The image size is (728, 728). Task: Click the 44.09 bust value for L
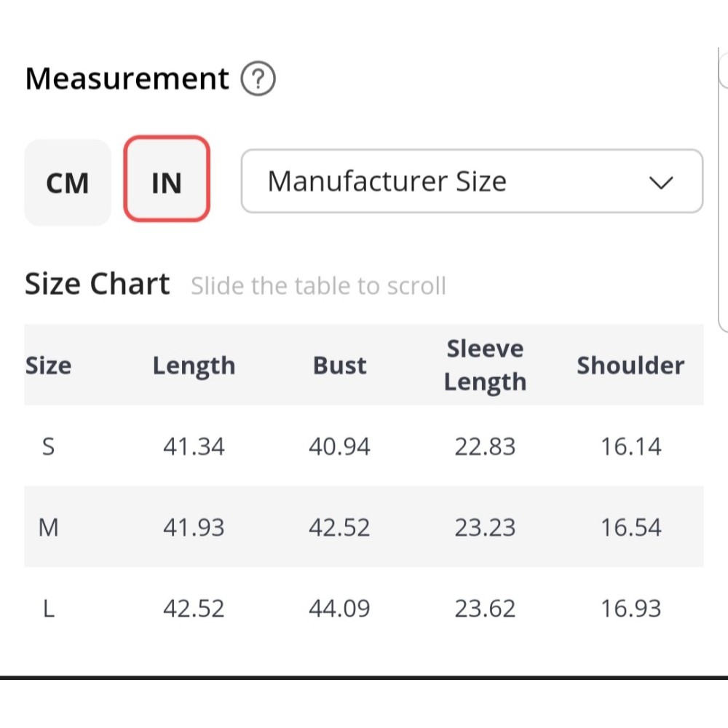[x=339, y=608]
